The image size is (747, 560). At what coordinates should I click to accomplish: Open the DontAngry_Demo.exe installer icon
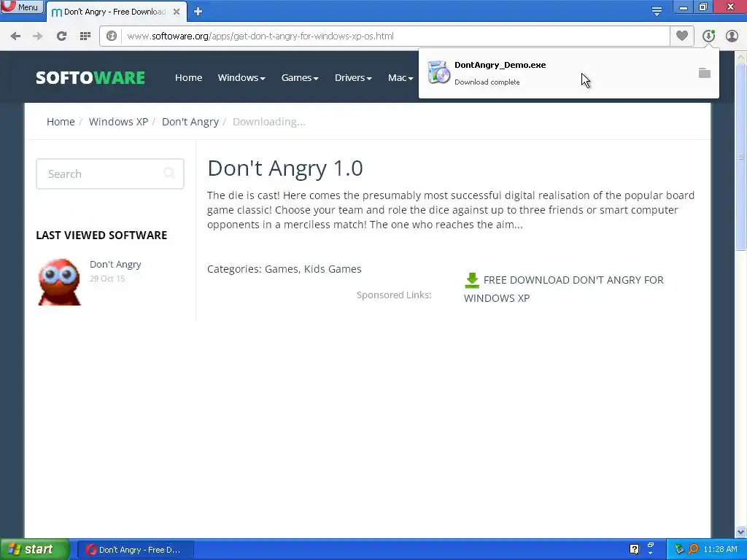438,73
